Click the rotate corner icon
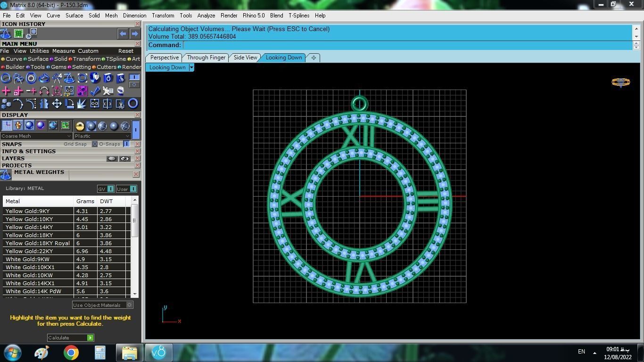The width and height of the screenshot is (644, 362). pyautogui.click(x=69, y=104)
